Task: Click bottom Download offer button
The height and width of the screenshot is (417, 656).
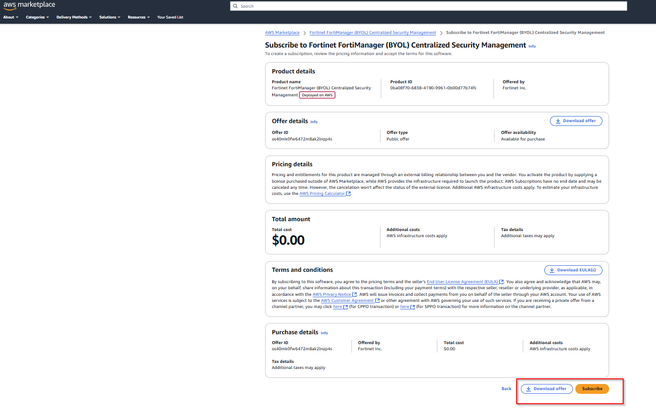Action: click(547, 389)
